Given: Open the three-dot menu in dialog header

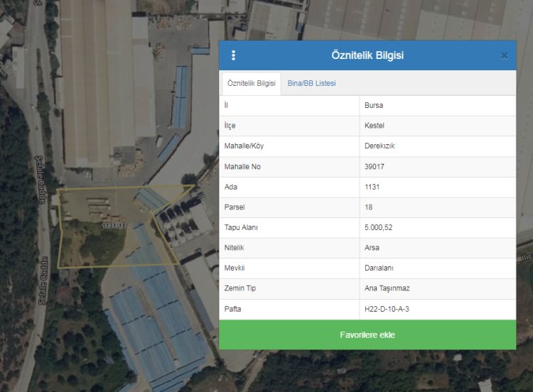Looking at the screenshot, I should point(233,55).
